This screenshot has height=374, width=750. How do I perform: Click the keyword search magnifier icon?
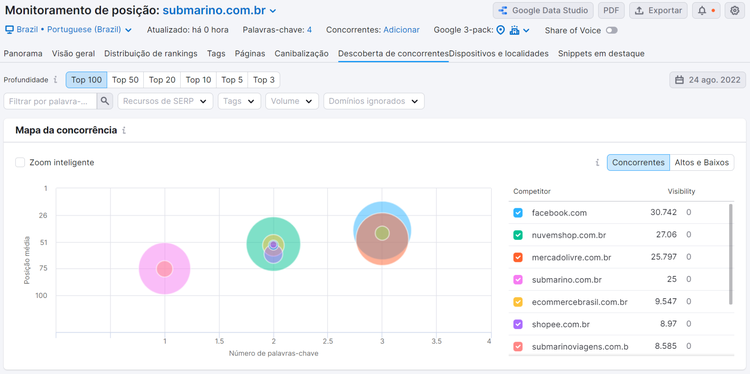[x=105, y=101]
